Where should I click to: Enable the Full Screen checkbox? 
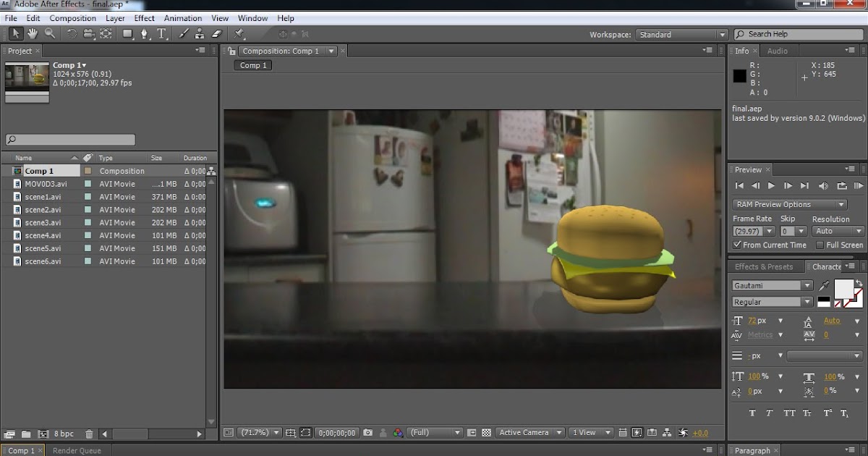click(820, 245)
